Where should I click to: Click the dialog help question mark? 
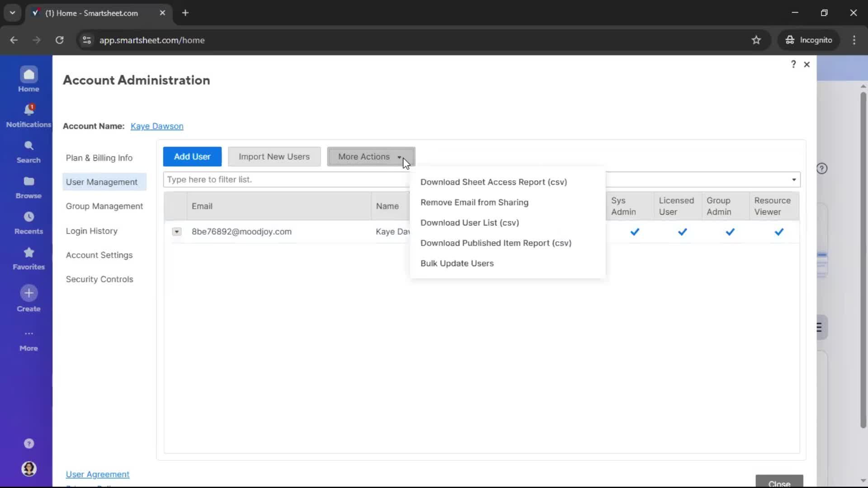point(793,64)
